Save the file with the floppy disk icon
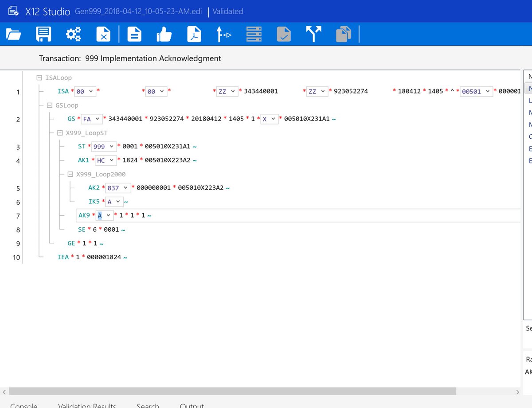Screen dimensions: 532x408 pyautogui.click(x=43, y=35)
